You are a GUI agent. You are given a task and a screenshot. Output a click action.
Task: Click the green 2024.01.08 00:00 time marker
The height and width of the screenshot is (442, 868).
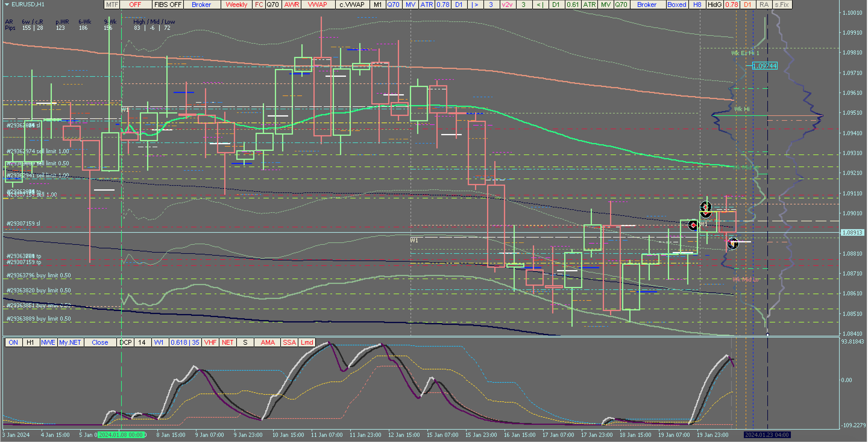(x=121, y=434)
